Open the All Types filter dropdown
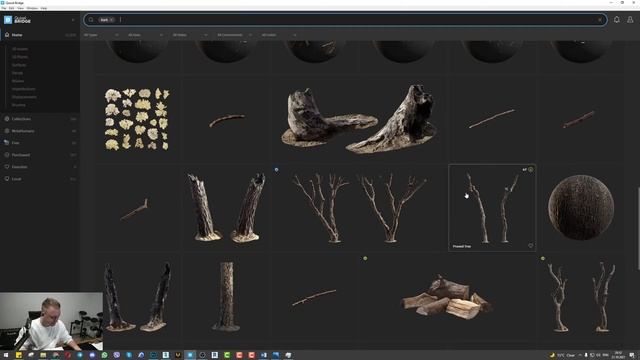Viewport: 640px width, 360px height. 101,35
